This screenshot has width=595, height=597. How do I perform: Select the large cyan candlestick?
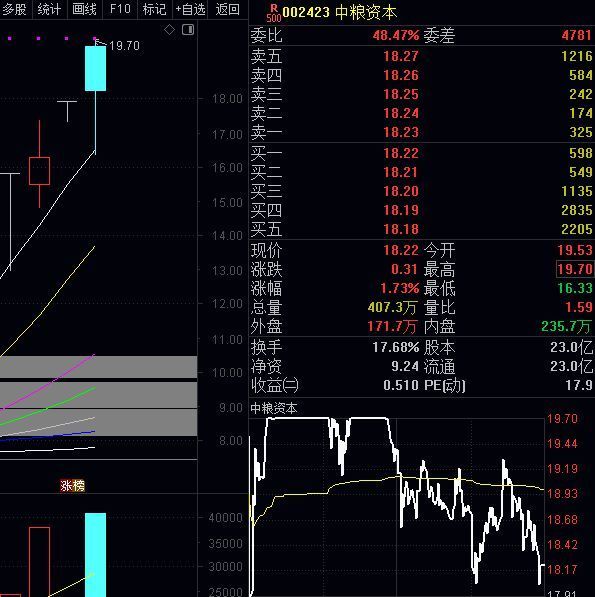[96, 69]
